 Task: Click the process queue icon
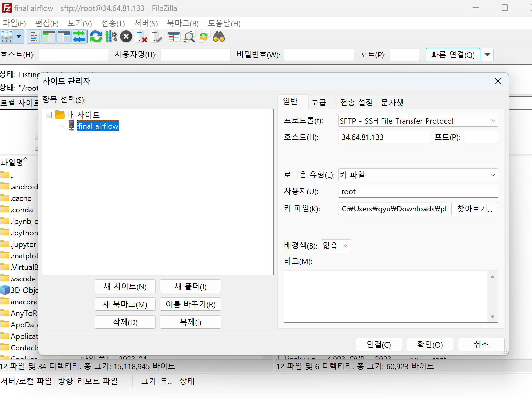[x=111, y=37]
